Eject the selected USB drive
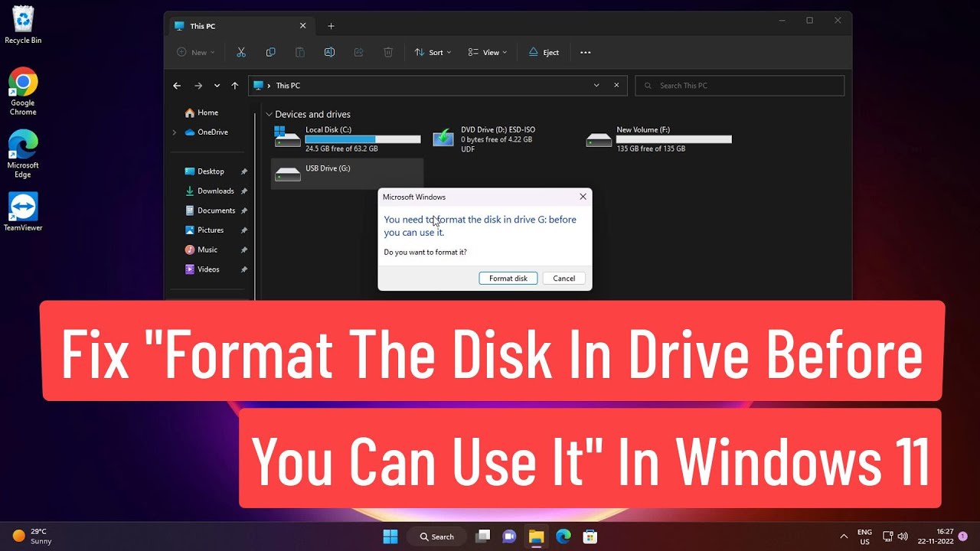 [x=544, y=52]
